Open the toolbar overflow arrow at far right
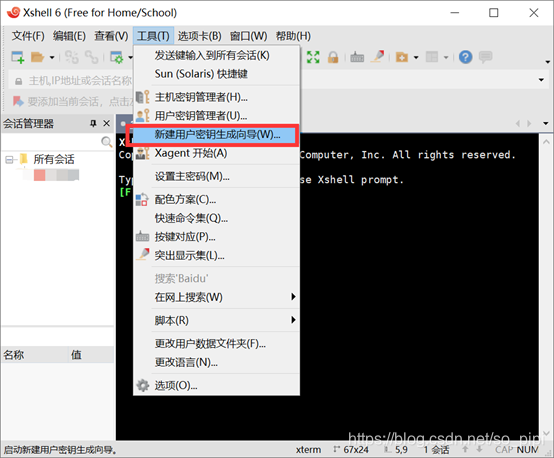The image size is (554, 458). click(x=547, y=62)
